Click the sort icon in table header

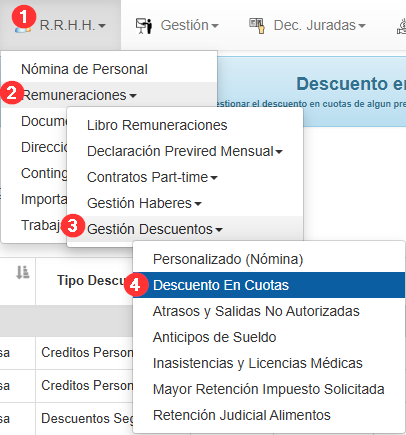pos(23,272)
